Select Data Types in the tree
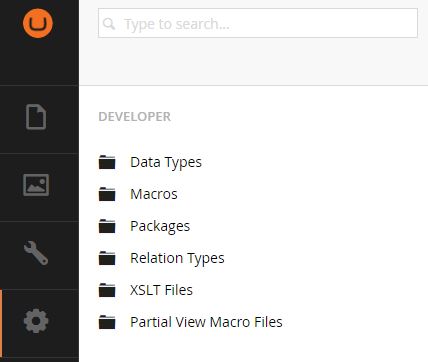Viewport: 428px width, 362px height. (166, 163)
